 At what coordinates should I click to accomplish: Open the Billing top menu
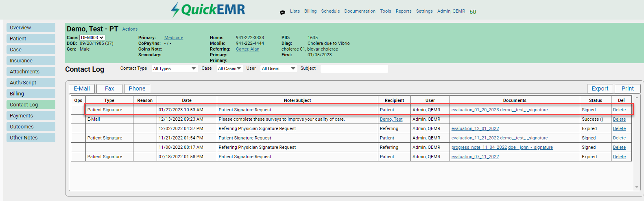pyautogui.click(x=310, y=11)
